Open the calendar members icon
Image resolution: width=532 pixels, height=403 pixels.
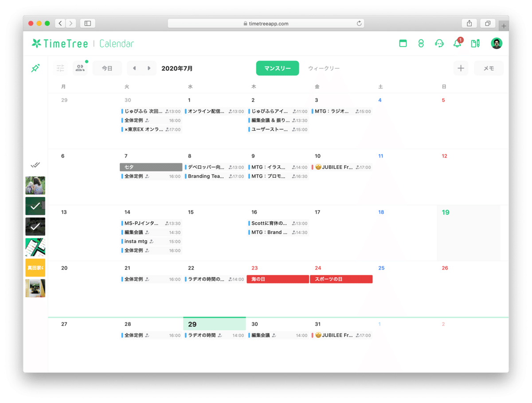pyautogui.click(x=79, y=68)
